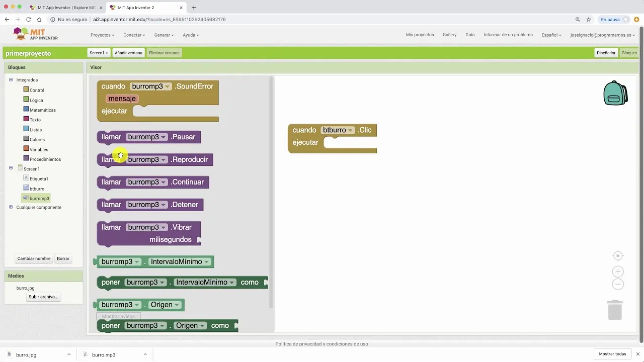Click the Borrar button
Image resolution: width=644 pixels, height=362 pixels.
tap(63, 258)
